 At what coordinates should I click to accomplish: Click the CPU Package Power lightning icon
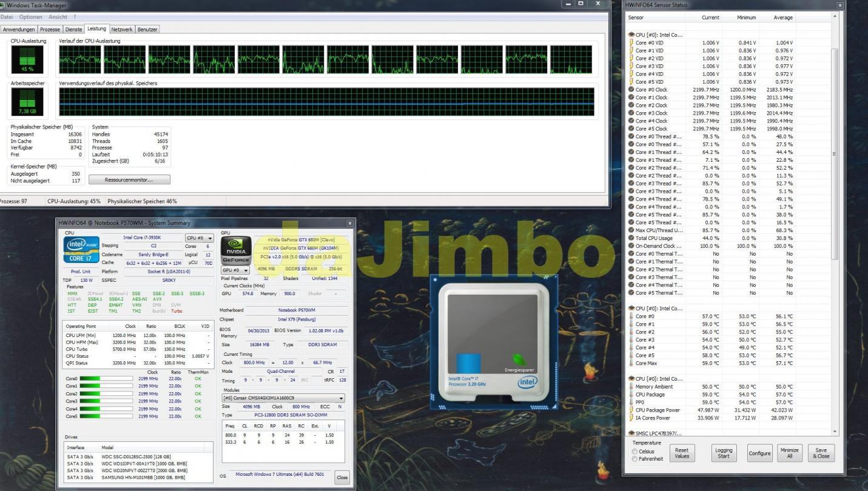[631, 410]
